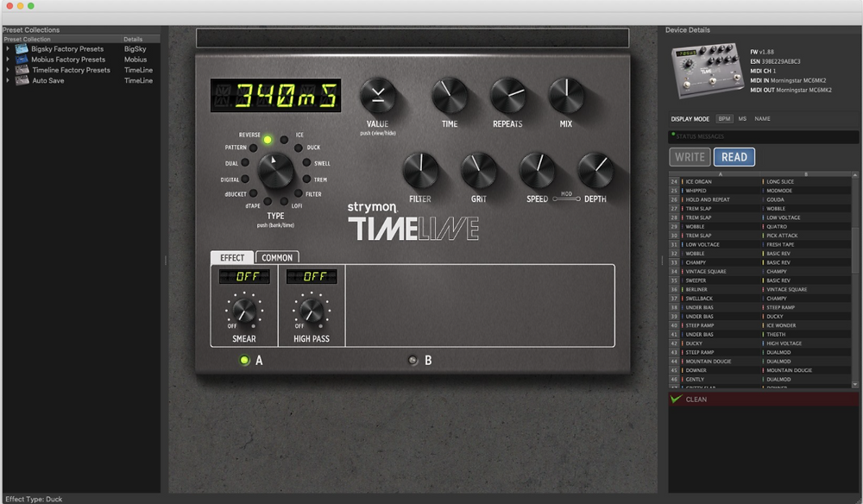
Task: Select preset 24A ICE ORGAN
Action: pyautogui.click(x=720, y=181)
